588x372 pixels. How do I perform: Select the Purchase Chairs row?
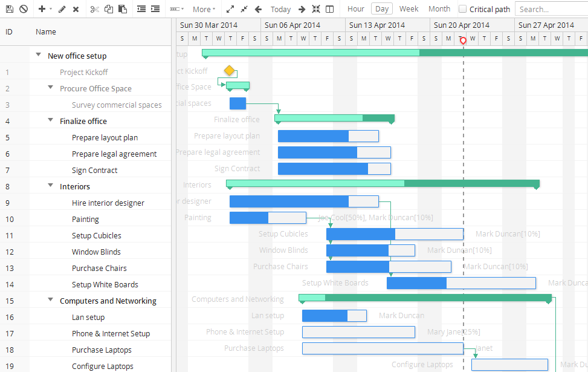(x=85, y=268)
